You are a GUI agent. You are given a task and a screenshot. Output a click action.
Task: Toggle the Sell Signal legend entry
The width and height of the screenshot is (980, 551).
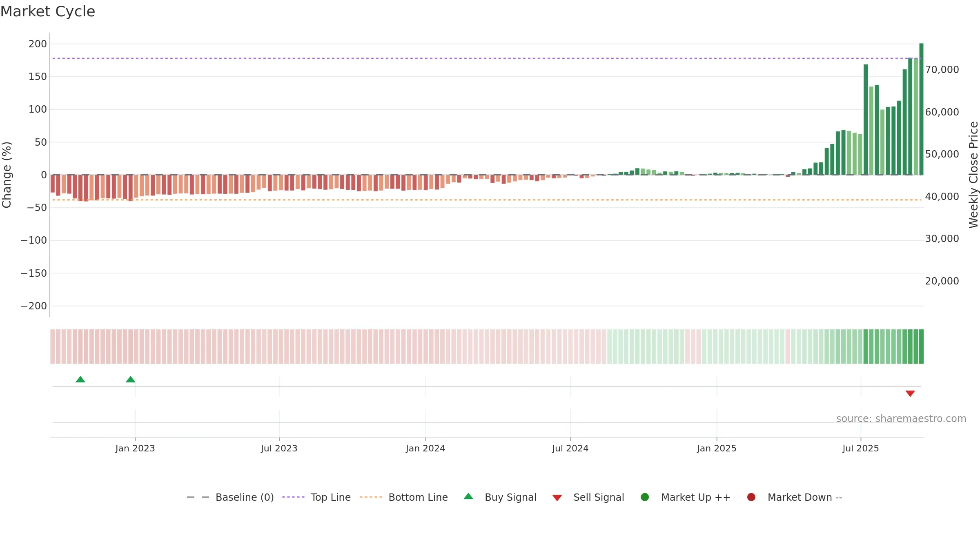coord(588,497)
